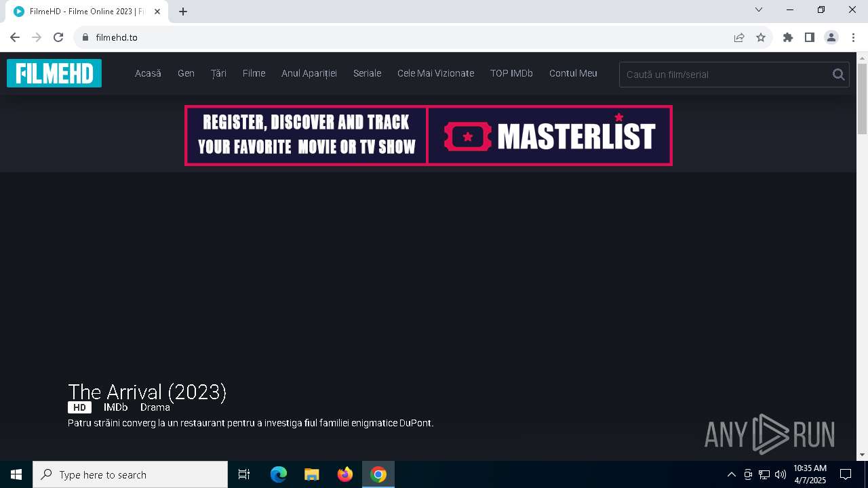Show hidden system tray icons
Screen dimensions: 868x488
(x=731, y=474)
